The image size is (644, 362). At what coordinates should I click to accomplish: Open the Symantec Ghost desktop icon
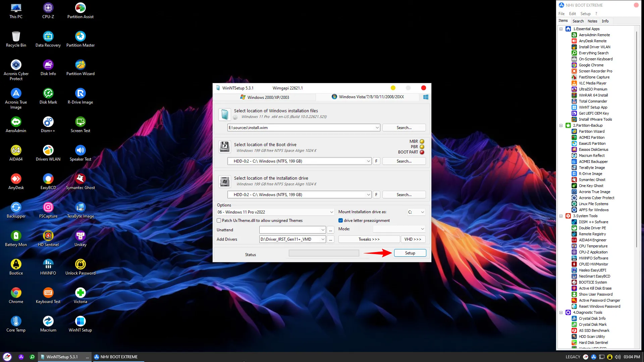coord(80,179)
